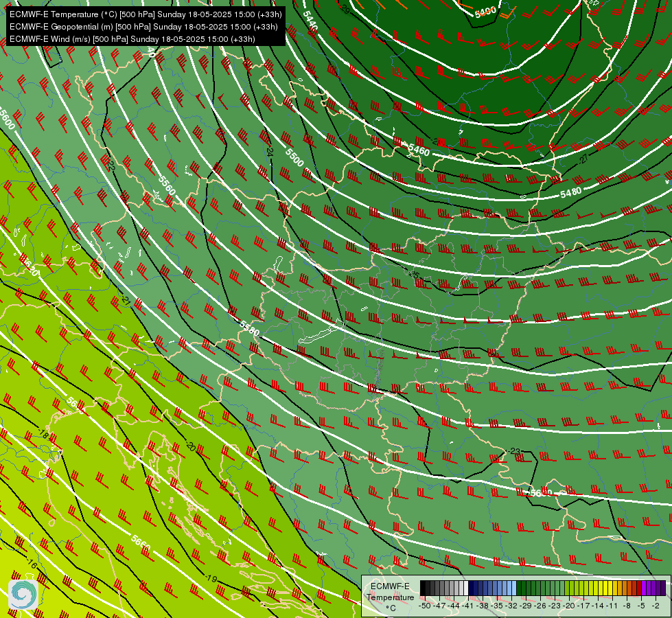Screen dimensions: 672x618
Task: Click the 5620 geopotential contour label
Action: [29, 266]
